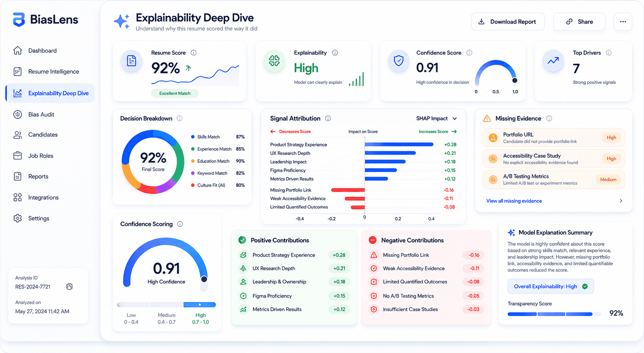This screenshot has width=644, height=353.
Task: Click the Top Drivers trend arrow icon
Action: pos(553,61)
